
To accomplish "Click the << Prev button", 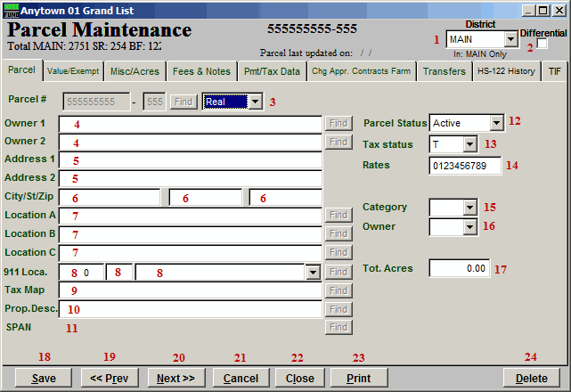I will pos(110,378).
